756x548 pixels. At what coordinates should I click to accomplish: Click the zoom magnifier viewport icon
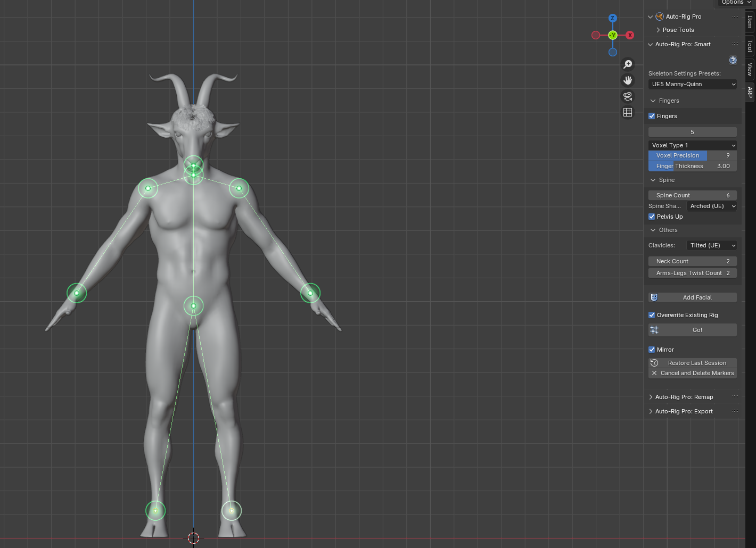628,64
